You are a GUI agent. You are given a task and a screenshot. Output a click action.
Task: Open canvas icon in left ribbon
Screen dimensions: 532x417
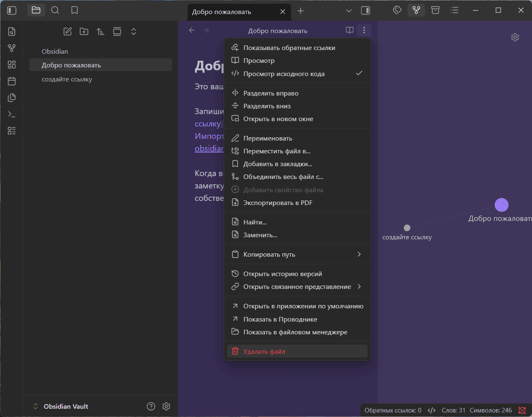12,64
